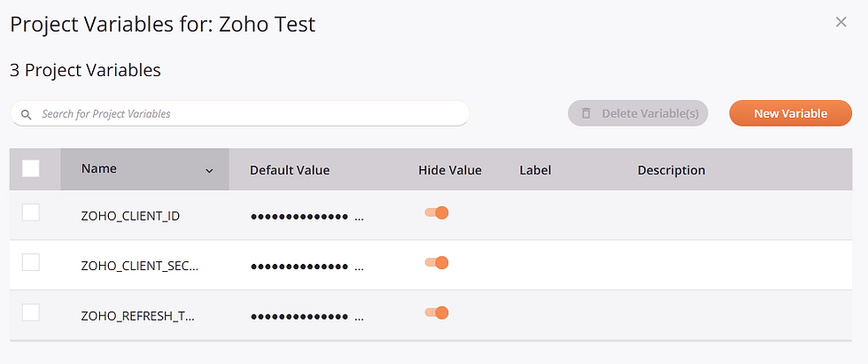
Task: Click the Delete Variable(s) button
Action: tap(638, 113)
